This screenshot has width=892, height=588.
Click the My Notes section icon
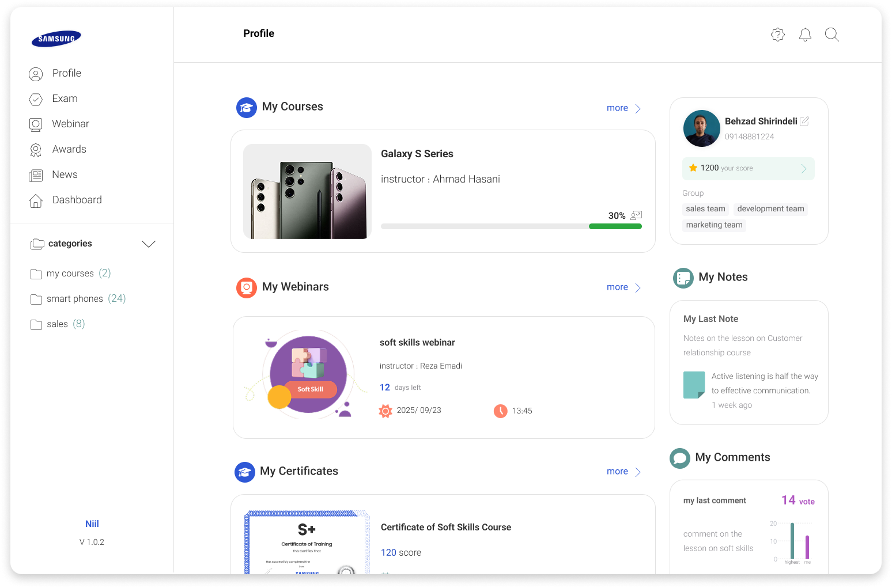[x=683, y=278]
